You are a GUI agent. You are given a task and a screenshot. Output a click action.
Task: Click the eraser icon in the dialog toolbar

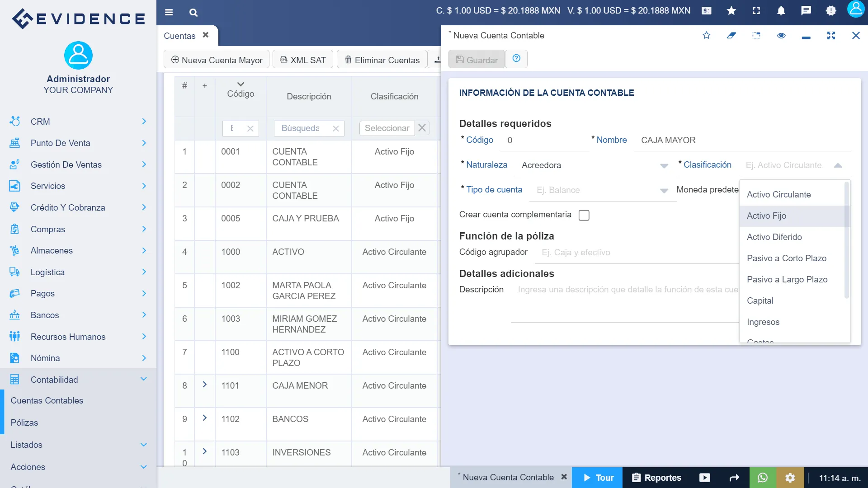coord(732,36)
